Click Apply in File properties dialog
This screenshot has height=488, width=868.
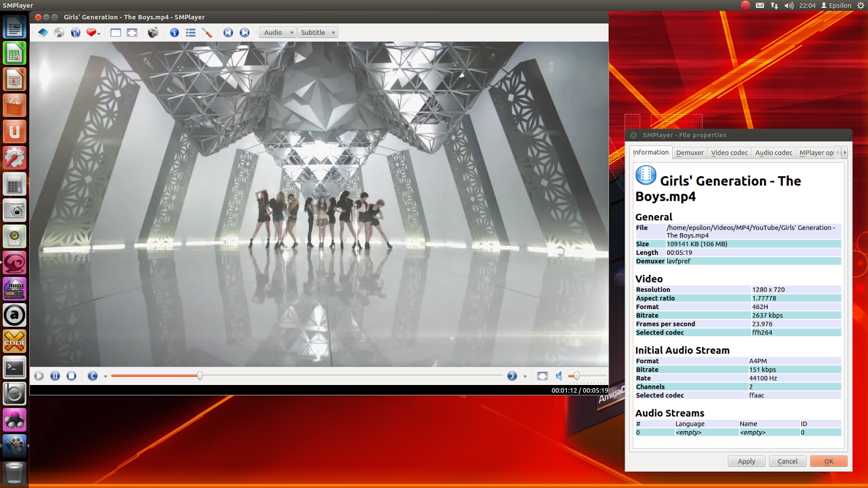pyautogui.click(x=746, y=461)
